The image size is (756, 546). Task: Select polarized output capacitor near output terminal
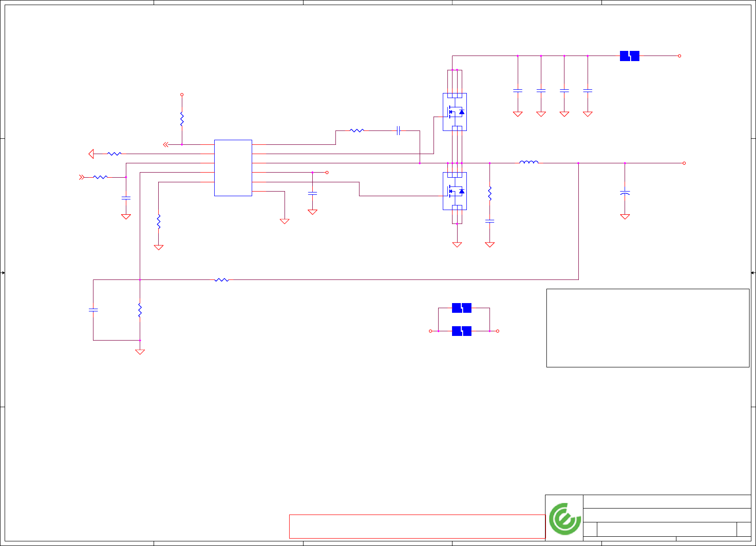point(625,192)
